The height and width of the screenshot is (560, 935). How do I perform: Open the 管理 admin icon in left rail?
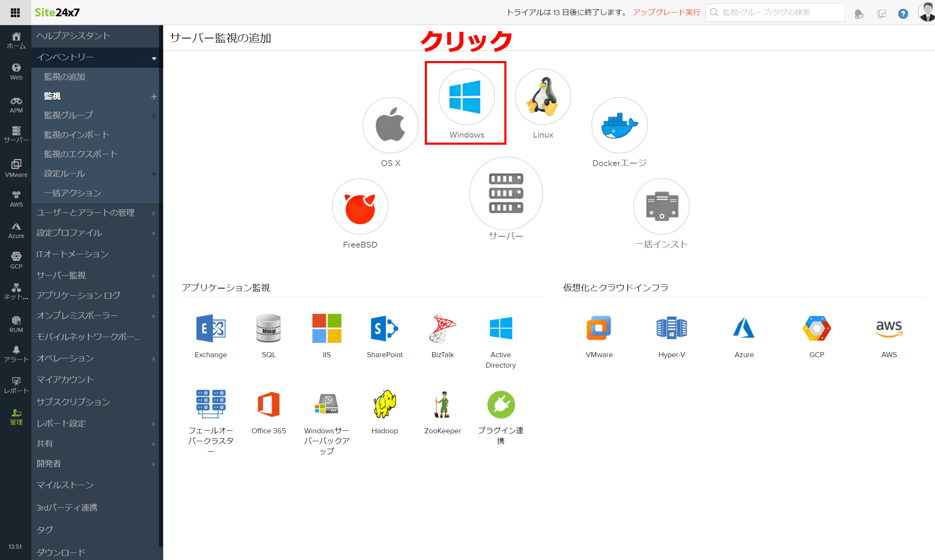tap(16, 417)
